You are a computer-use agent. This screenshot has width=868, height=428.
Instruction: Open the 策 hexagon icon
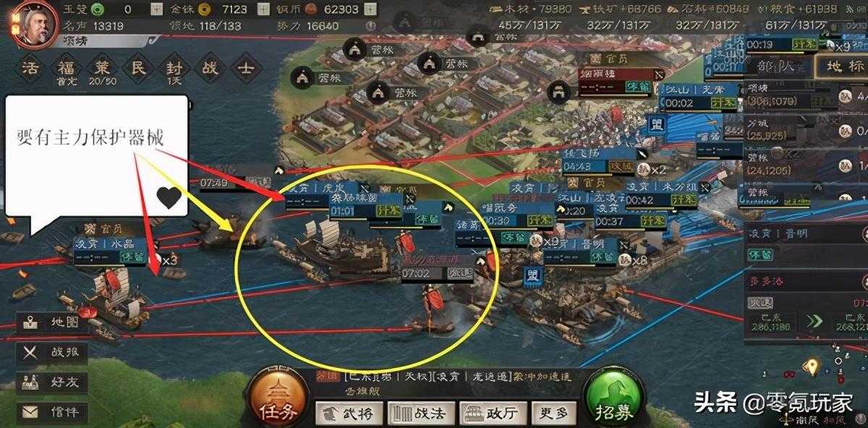tap(101, 70)
